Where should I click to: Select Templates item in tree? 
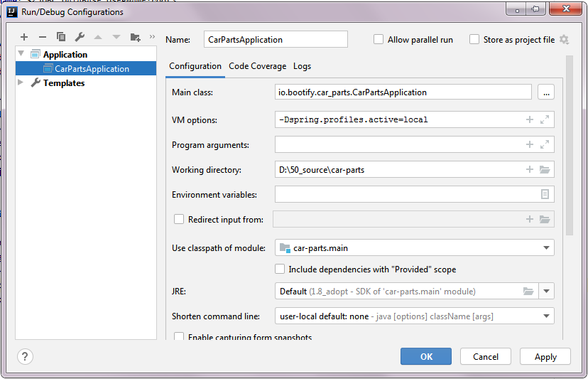(63, 82)
